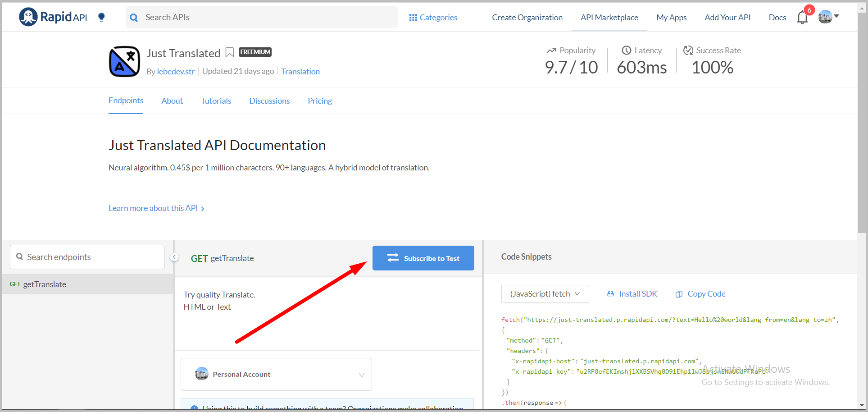
Task: Switch to the Tutorials tab
Action: click(216, 101)
